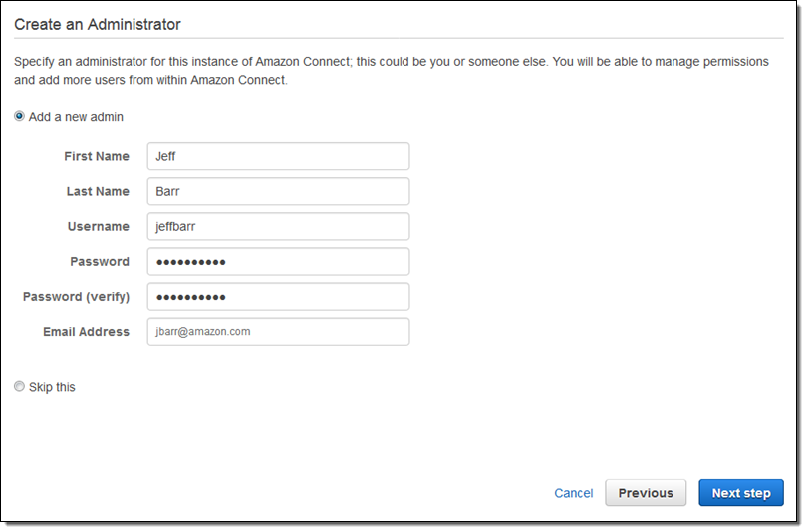Click the "Last Name" field label
The image size is (807, 532).
click(x=97, y=191)
